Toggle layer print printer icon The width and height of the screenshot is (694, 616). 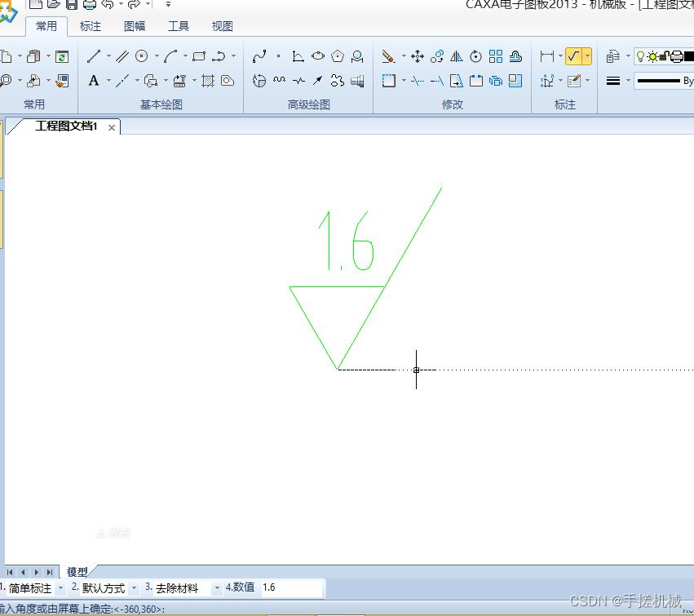pyautogui.click(x=677, y=56)
